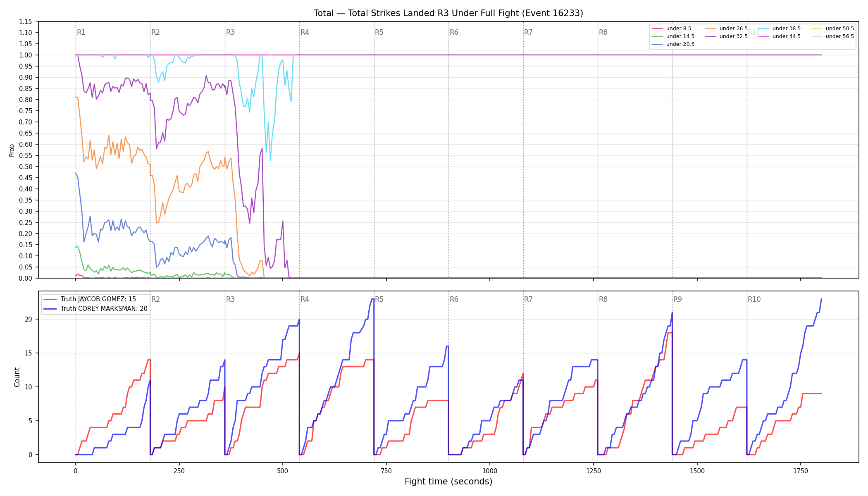Click the R3 marker in the probability chart
Image resolution: width=868 pixels, height=496 pixels.
point(230,32)
